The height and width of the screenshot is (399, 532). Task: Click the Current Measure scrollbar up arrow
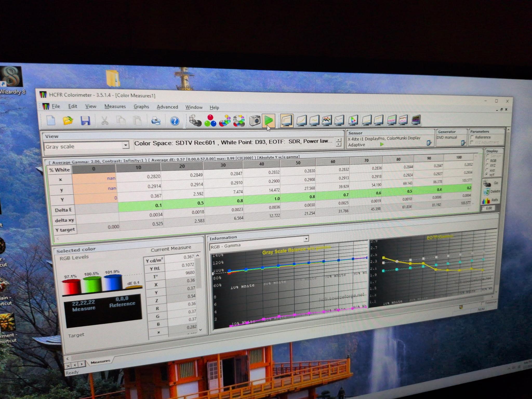click(198, 256)
